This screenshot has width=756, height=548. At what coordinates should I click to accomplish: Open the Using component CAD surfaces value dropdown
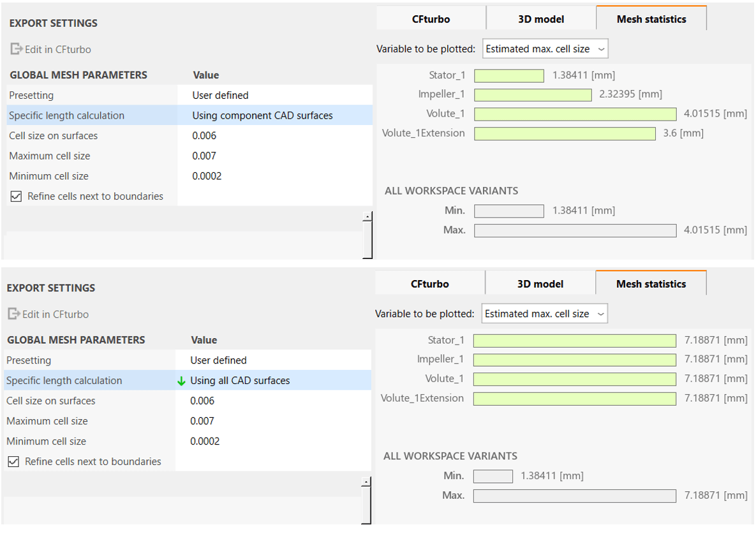point(275,115)
